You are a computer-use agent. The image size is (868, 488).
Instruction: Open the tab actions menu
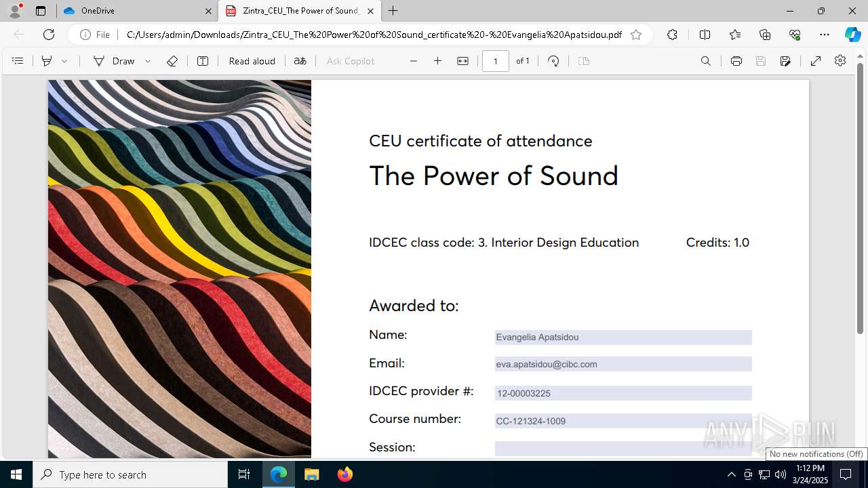coord(41,11)
